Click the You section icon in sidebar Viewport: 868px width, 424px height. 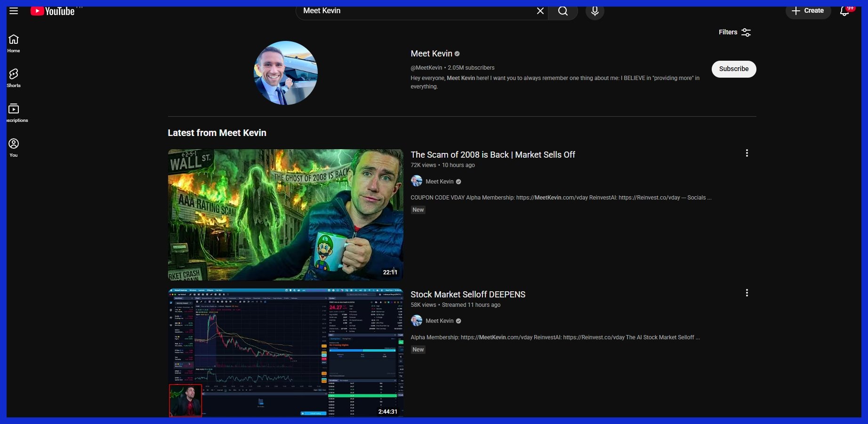pyautogui.click(x=14, y=144)
